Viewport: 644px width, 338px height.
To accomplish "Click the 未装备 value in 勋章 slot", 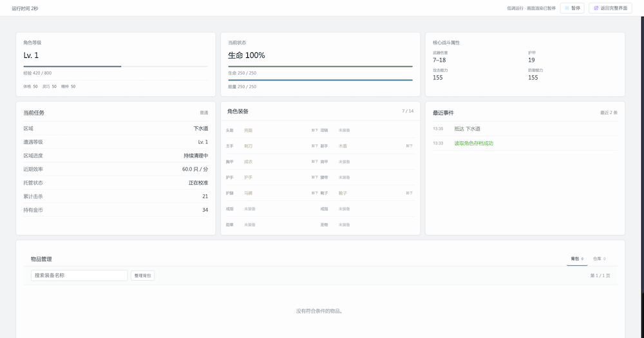I will tap(250, 225).
